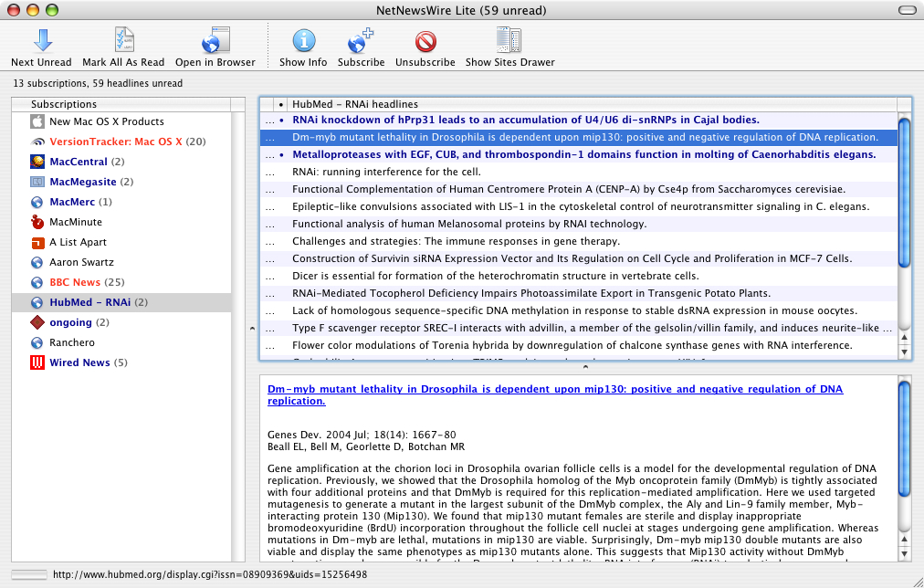
Task: Select headline about human Melanosomal proteins
Action: click(579, 224)
